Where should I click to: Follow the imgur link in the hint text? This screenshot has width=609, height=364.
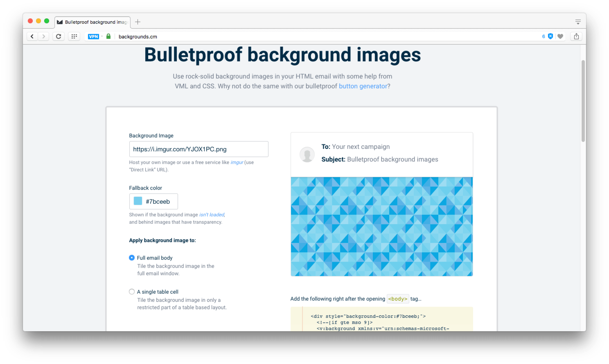click(x=237, y=162)
